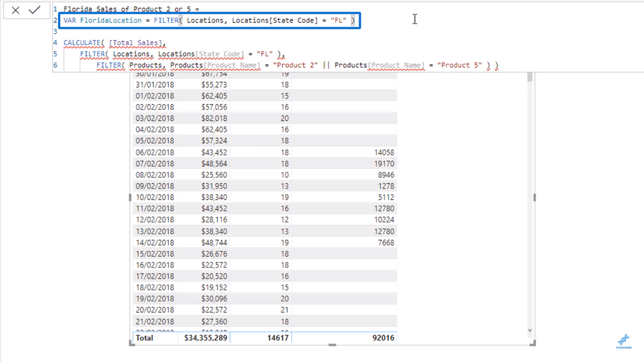
Task: Click Florida sales value 14058
Action: click(x=384, y=152)
